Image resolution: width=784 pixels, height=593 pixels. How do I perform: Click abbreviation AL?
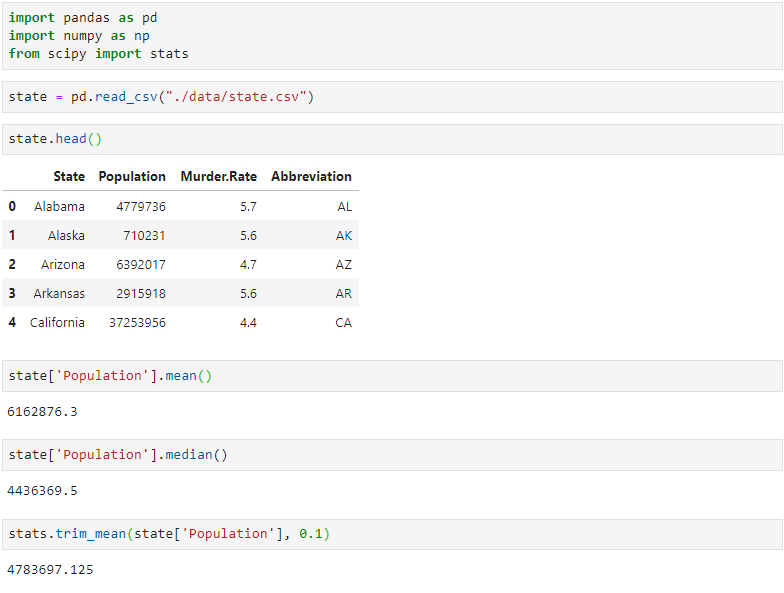pos(344,206)
